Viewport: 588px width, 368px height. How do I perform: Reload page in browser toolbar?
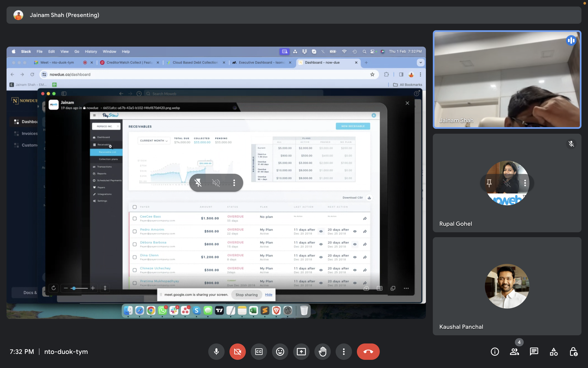tap(32, 74)
